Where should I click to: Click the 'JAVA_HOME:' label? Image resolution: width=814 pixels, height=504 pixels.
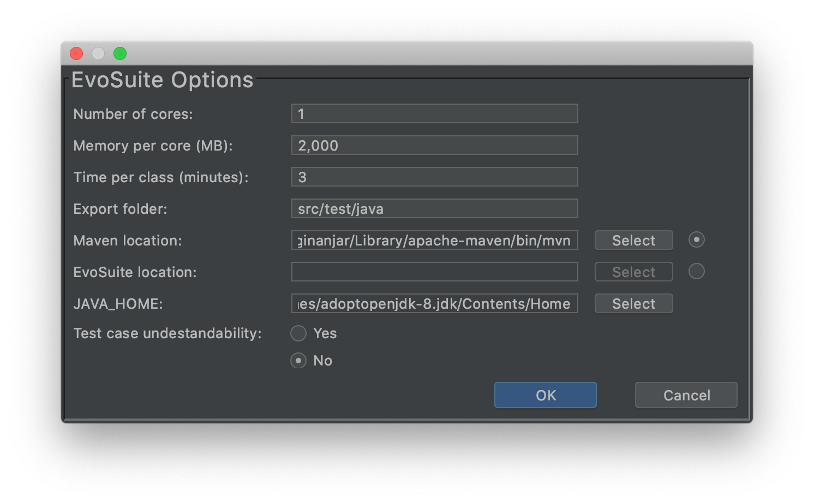[118, 304]
